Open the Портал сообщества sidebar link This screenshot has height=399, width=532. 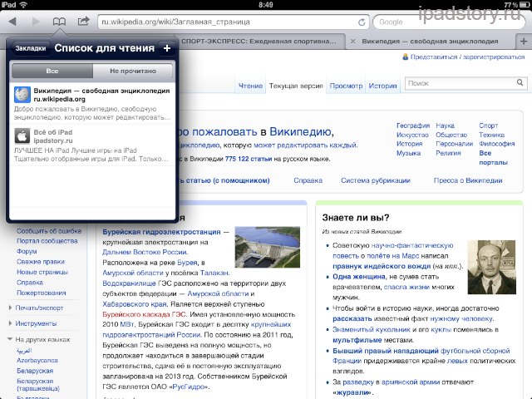(x=47, y=241)
